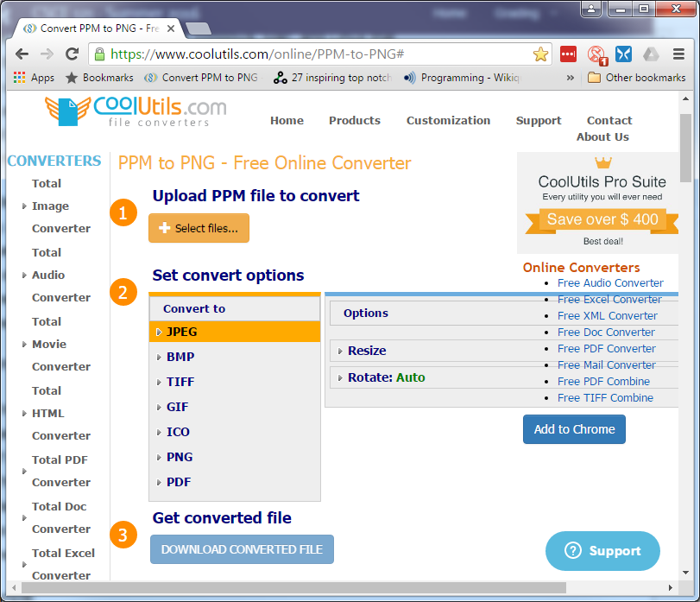The image size is (700, 602).
Task: Open the Customization menu
Action: pyautogui.click(x=448, y=121)
